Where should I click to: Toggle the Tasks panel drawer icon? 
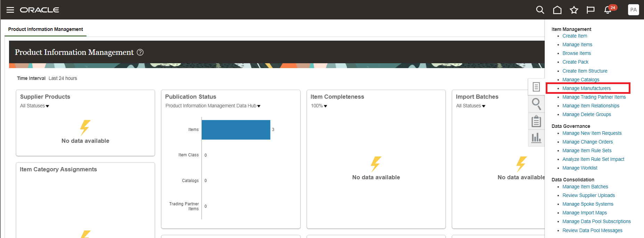click(x=536, y=87)
